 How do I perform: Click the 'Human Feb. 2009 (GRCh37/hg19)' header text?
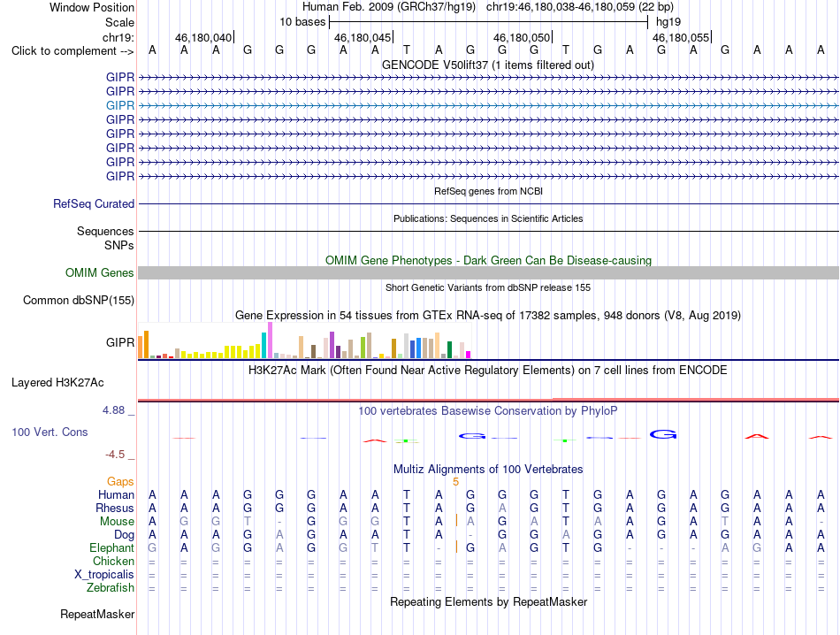[389, 7]
